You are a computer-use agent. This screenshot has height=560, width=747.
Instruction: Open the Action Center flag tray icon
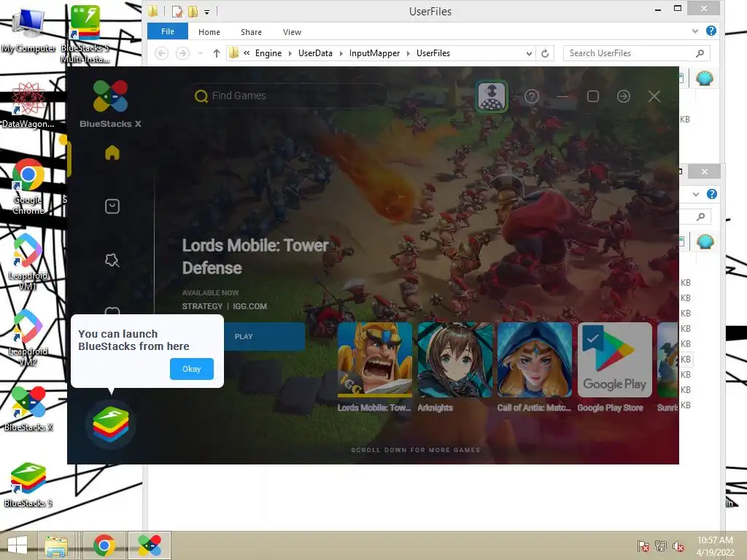coord(643,546)
